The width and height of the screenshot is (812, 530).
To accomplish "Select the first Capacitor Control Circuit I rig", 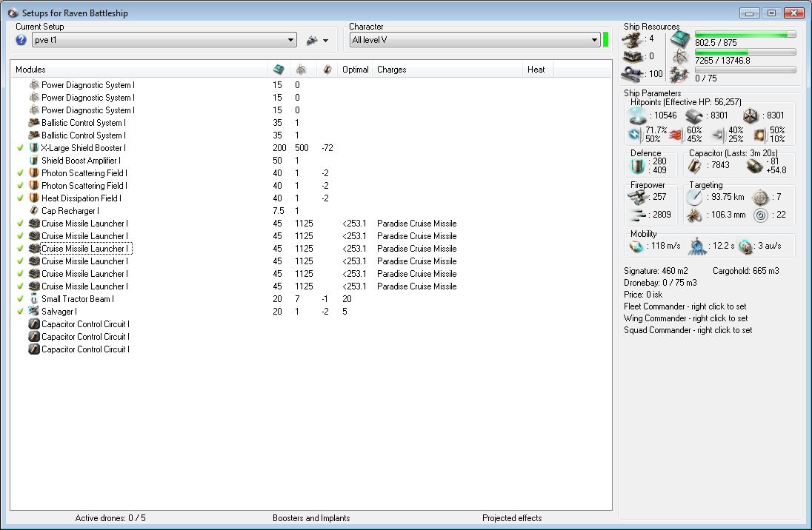I will pos(85,324).
